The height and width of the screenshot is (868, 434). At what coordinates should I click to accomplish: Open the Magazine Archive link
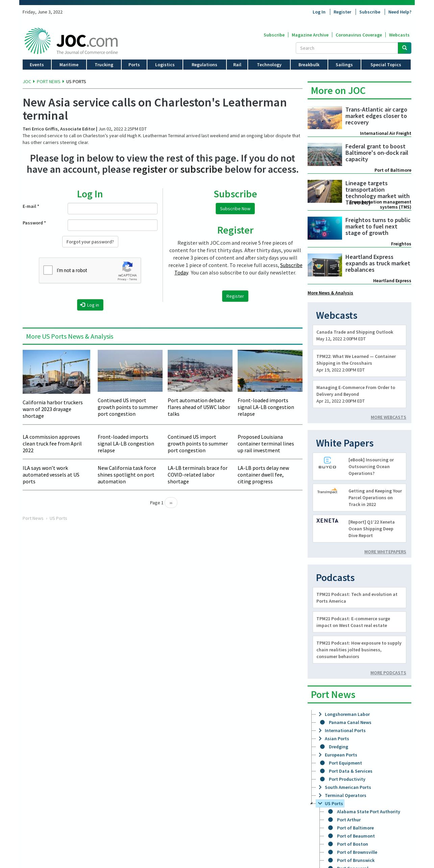[310, 35]
